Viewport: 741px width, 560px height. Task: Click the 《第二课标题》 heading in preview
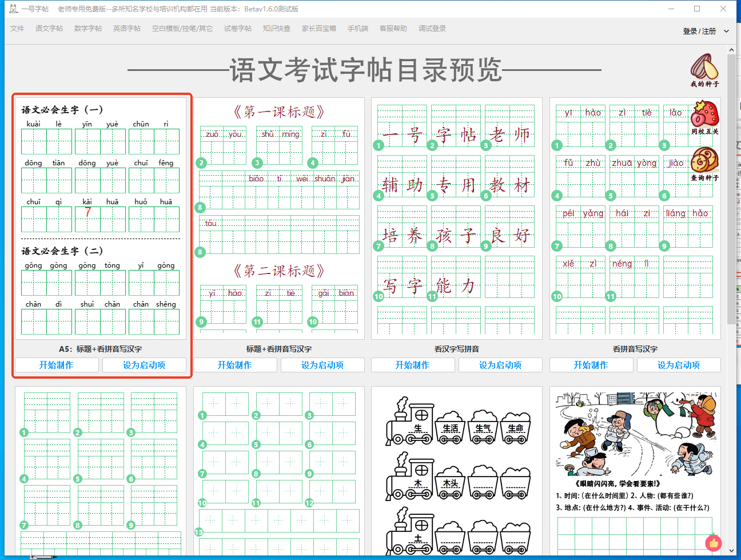(279, 271)
